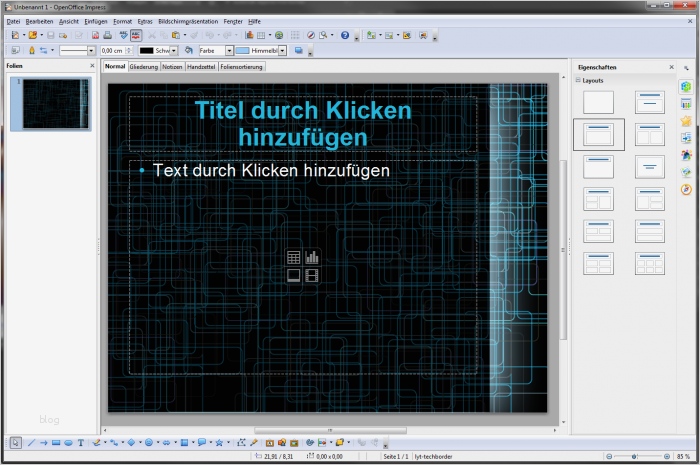The width and height of the screenshot is (700, 465).
Task: Open the paste options dropdown arrow
Action: point(185,35)
